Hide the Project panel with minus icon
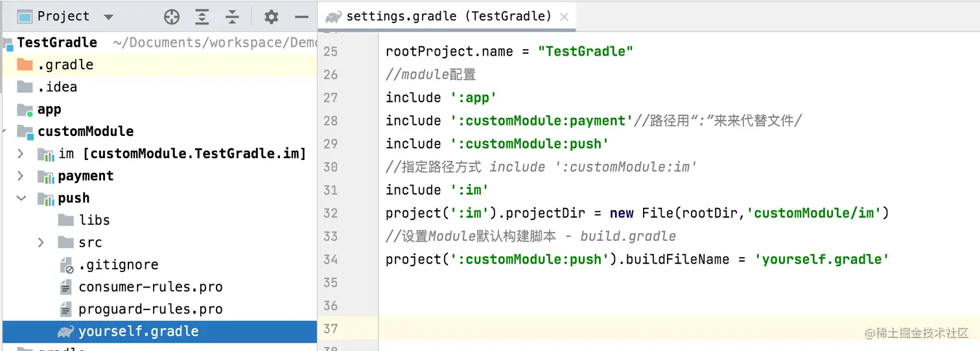Image resolution: width=980 pixels, height=351 pixels. point(301,17)
